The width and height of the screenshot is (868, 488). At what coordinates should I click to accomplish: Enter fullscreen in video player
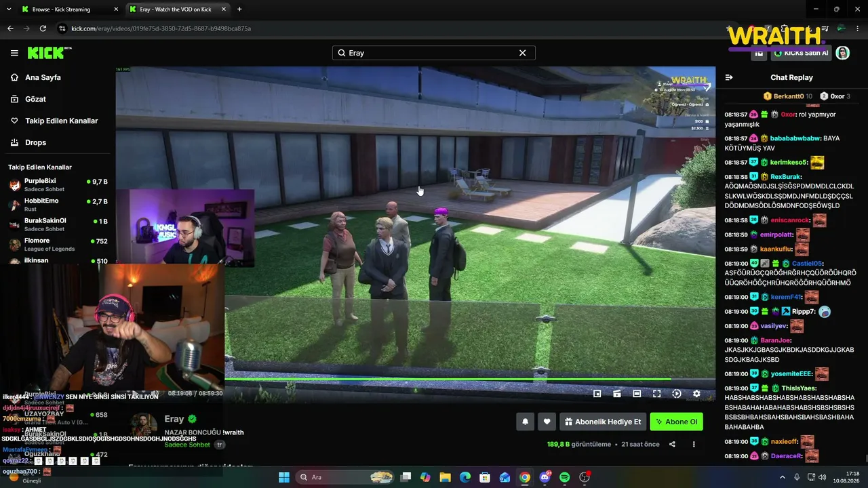click(656, 393)
